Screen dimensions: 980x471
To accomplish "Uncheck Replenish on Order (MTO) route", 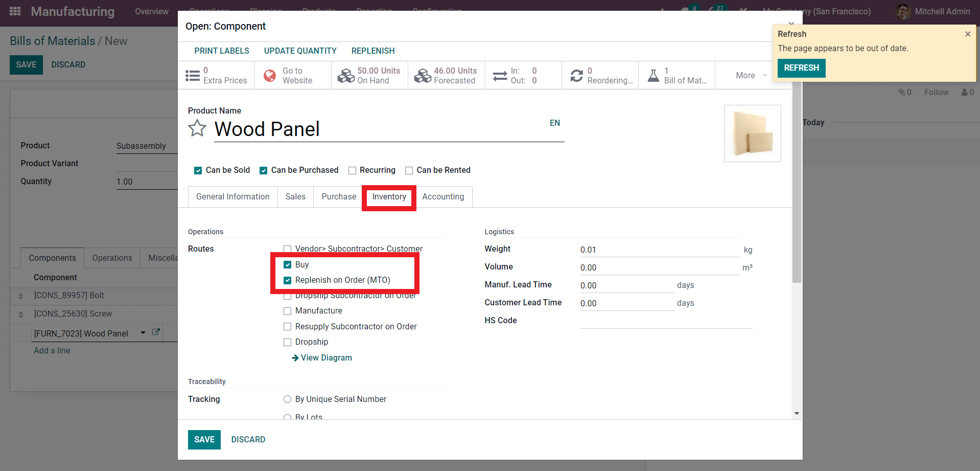I will point(287,280).
